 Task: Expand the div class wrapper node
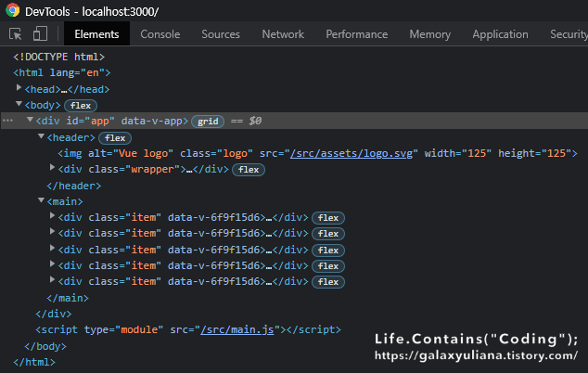click(53, 167)
